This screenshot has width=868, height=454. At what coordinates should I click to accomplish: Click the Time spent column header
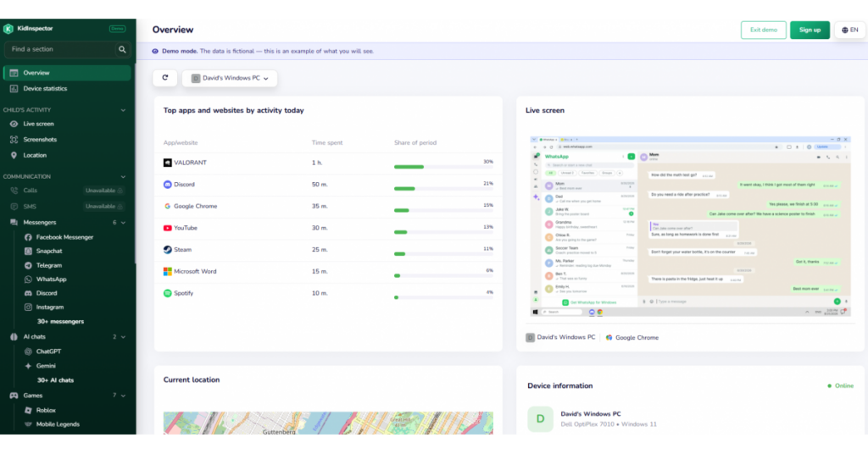point(327,142)
